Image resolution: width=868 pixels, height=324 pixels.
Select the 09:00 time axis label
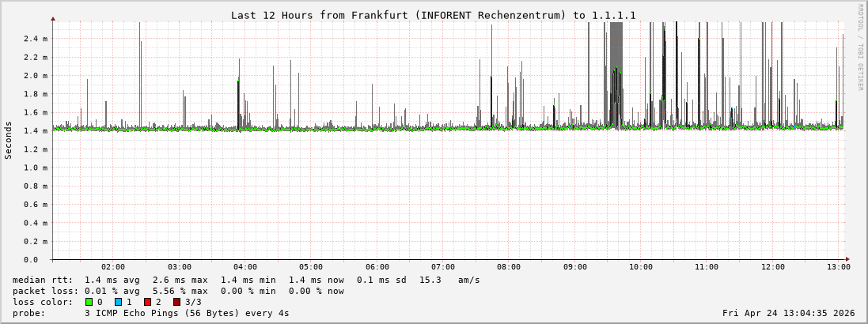coord(575,267)
